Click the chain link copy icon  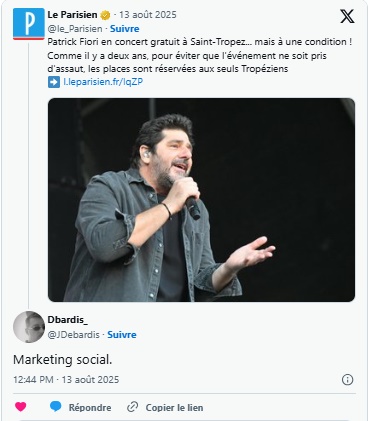point(133,407)
